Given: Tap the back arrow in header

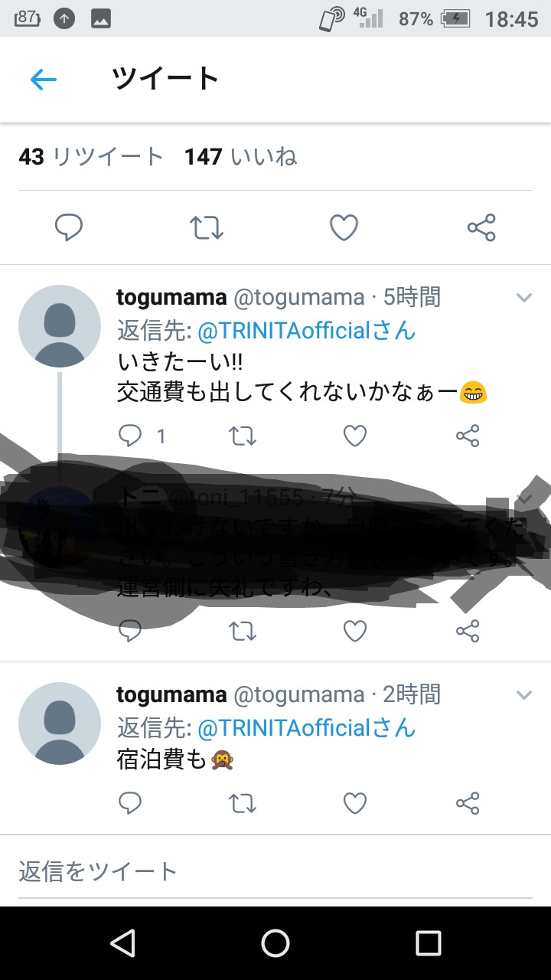Looking at the screenshot, I should pyautogui.click(x=44, y=79).
